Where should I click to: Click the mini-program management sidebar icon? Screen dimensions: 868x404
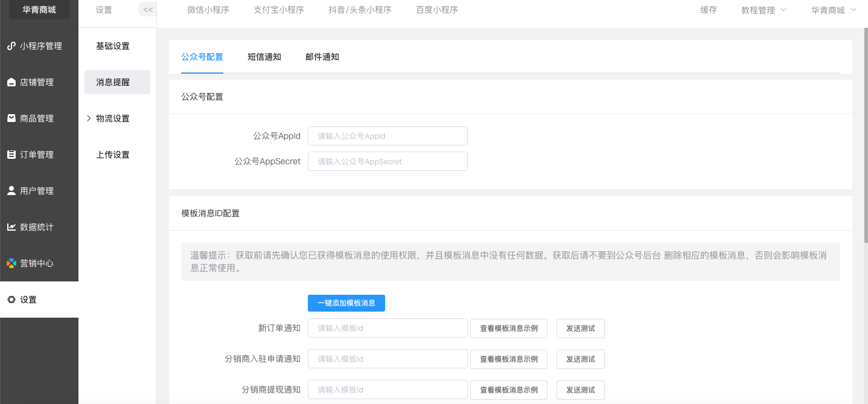coord(11,46)
